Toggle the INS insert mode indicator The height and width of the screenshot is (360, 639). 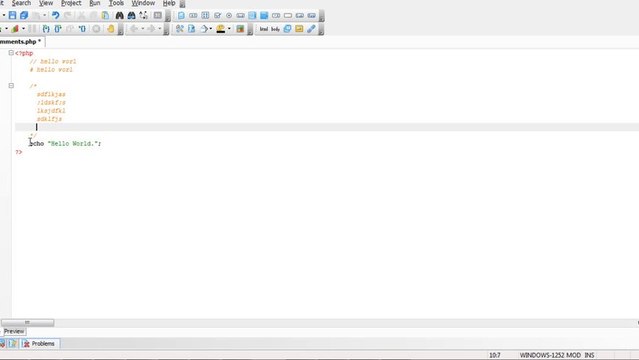click(x=589, y=355)
